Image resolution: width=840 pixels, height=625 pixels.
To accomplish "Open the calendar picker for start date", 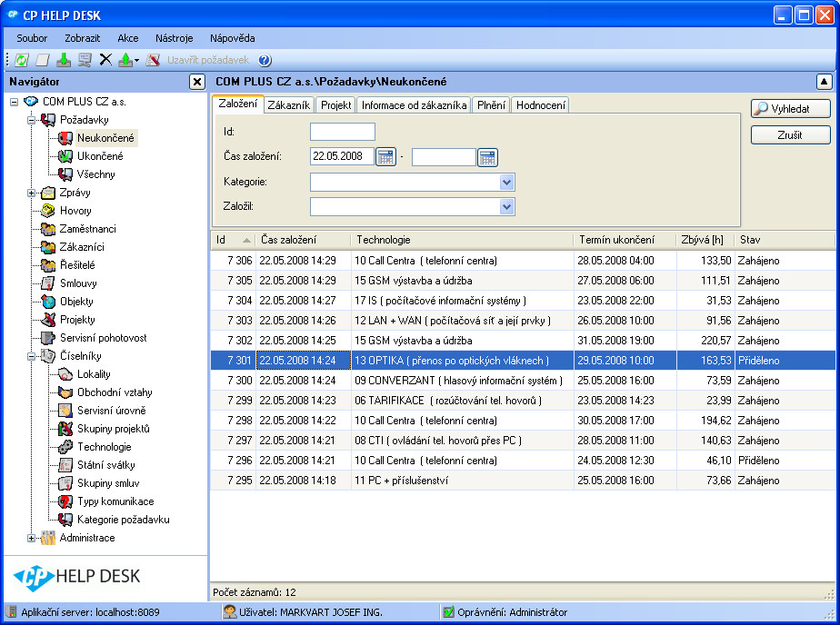I will point(385,157).
